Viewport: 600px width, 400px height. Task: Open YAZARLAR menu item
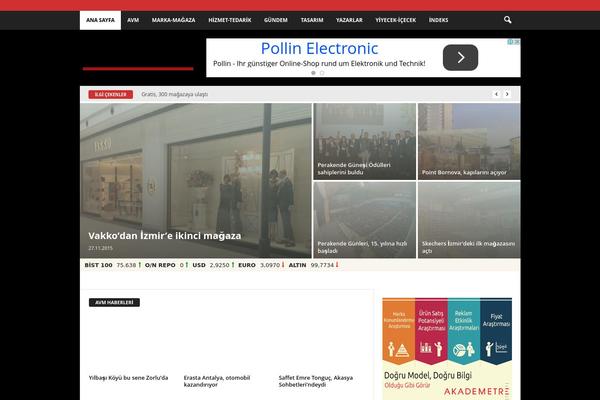tap(349, 20)
